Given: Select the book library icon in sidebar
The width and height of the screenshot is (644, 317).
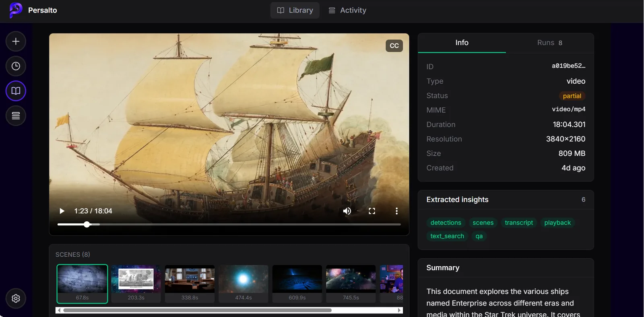Looking at the screenshot, I should [x=16, y=91].
